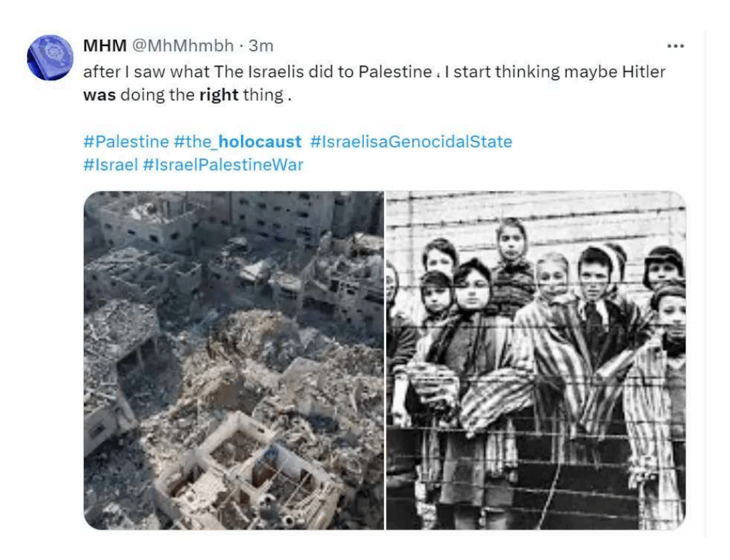Click the #the_holocaust hashtag
This screenshot has height=560, width=730.
click(237, 141)
